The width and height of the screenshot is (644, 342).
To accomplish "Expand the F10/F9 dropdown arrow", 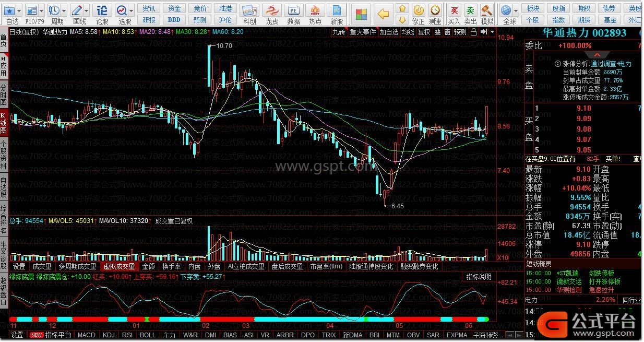I will click(41, 10).
